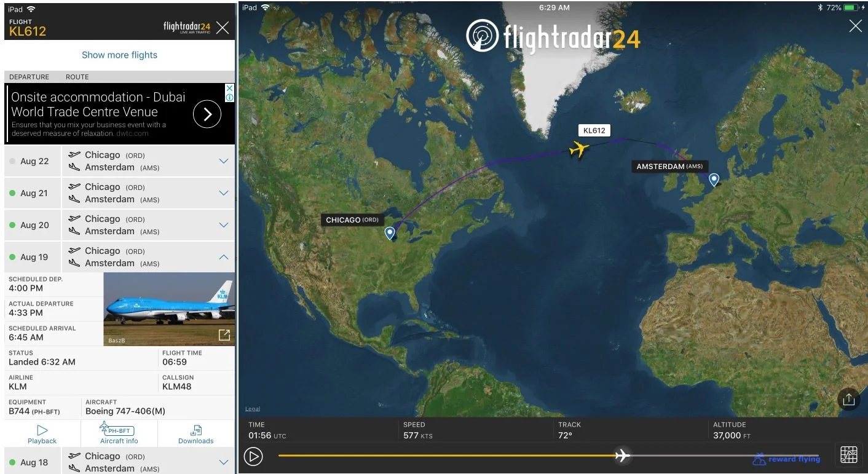
Task: Click the ad info icon
Action: pos(229,97)
